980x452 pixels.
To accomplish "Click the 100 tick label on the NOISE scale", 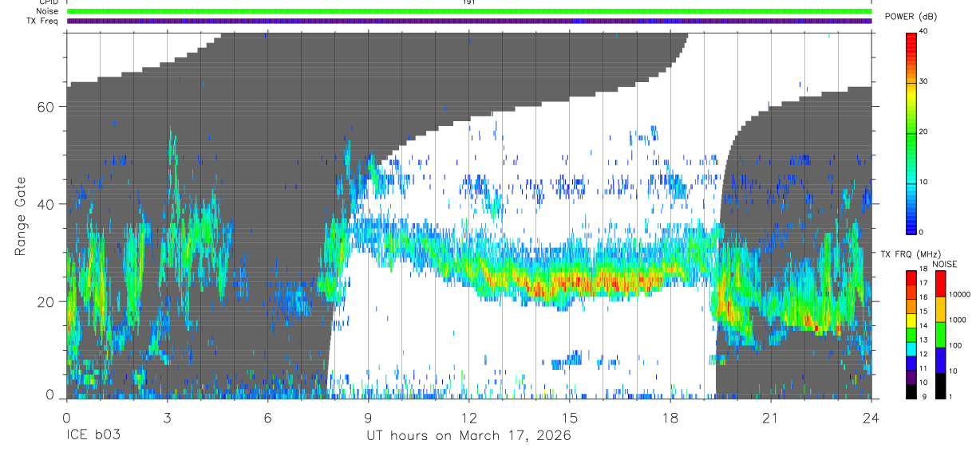I will click(x=955, y=347).
